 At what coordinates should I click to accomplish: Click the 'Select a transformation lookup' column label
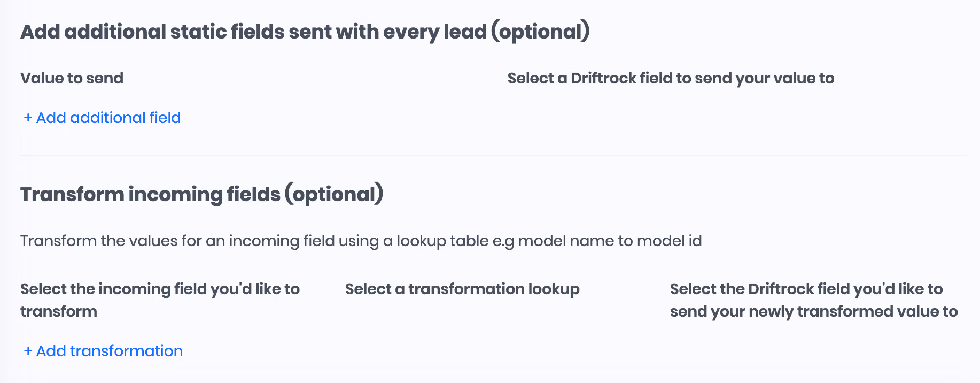(462, 289)
